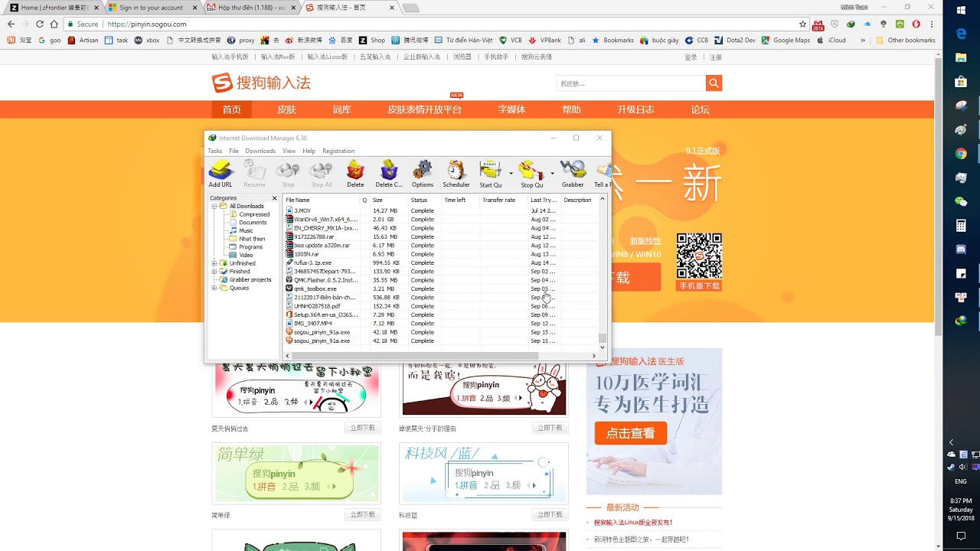Open the File menu in IDM
Image resolution: width=980 pixels, height=551 pixels.
click(x=234, y=151)
